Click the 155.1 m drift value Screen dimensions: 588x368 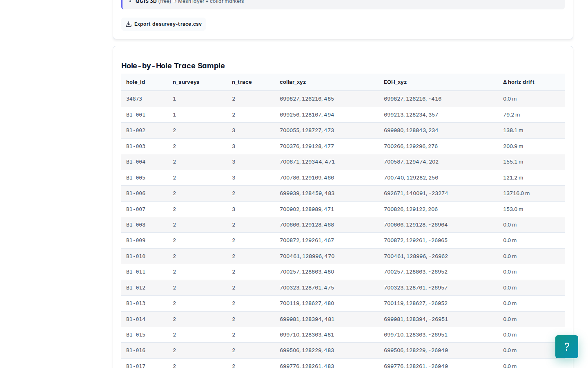513,162
